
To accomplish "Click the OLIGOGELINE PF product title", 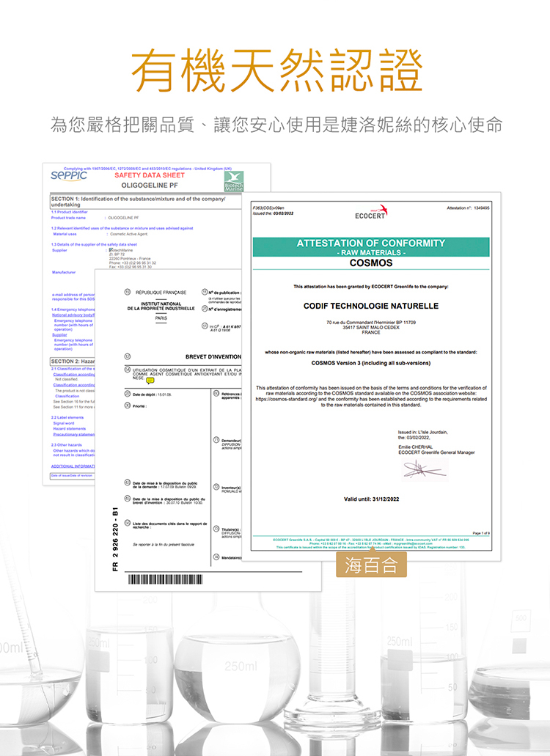I will click(x=150, y=185).
